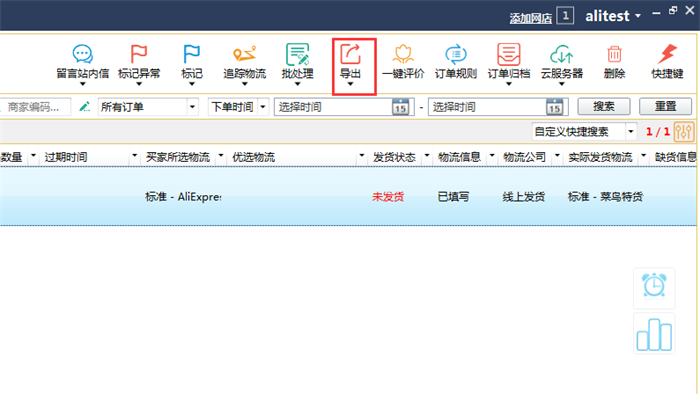Open calendar picker for start time
This screenshot has height=394, width=700.
coord(400,107)
